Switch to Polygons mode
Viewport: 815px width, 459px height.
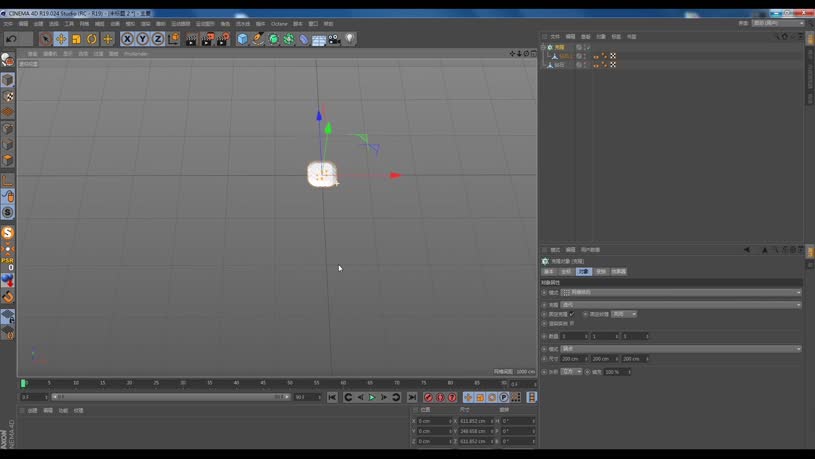tap(7, 160)
